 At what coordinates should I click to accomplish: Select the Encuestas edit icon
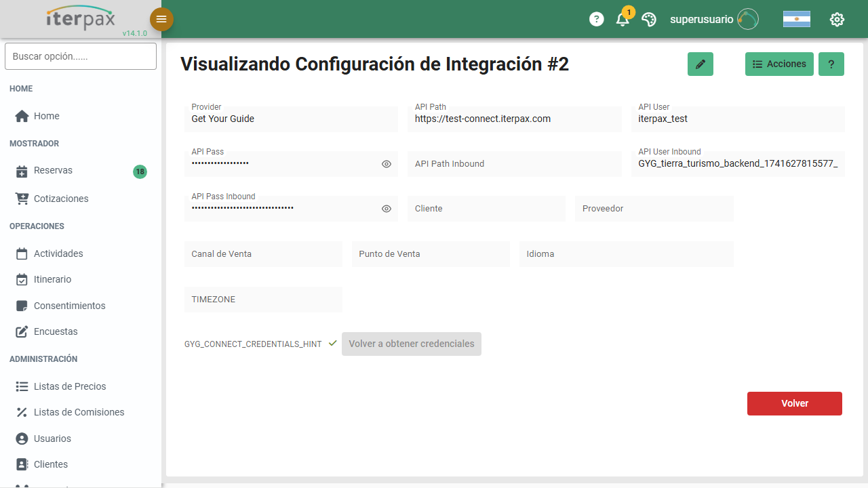20,331
